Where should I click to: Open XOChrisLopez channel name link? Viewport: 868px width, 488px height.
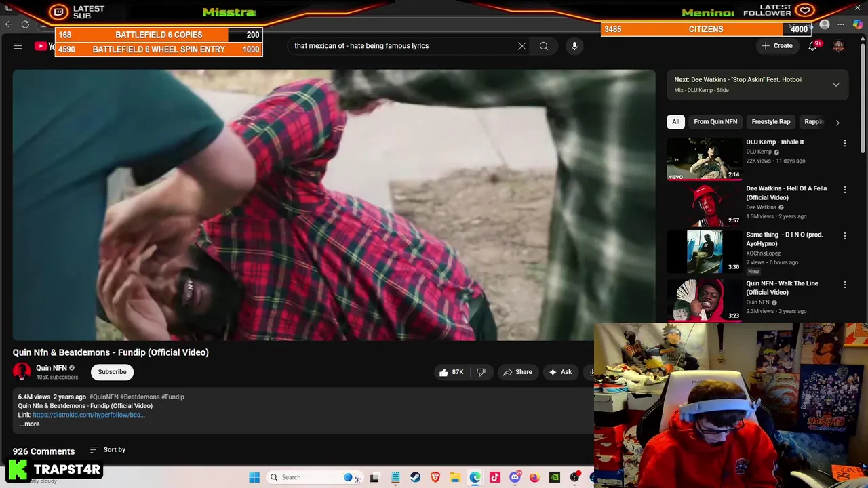764,253
